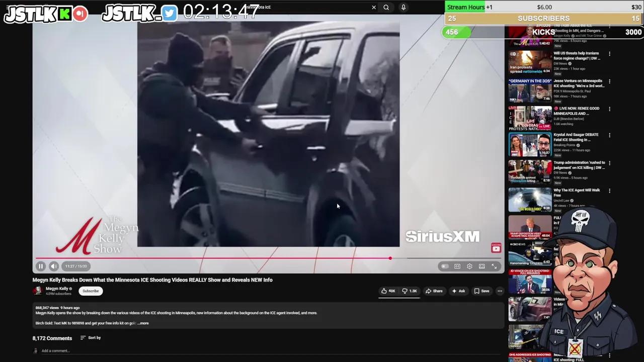
Task: Click the video title about Minnesota ICE Shooting
Action: [x=152, y=280]
